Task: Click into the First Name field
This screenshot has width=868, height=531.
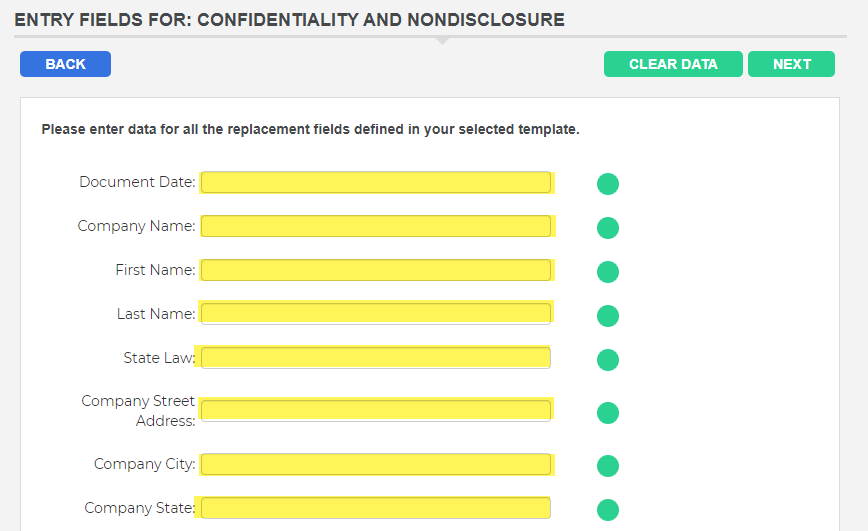Action: 376,270
